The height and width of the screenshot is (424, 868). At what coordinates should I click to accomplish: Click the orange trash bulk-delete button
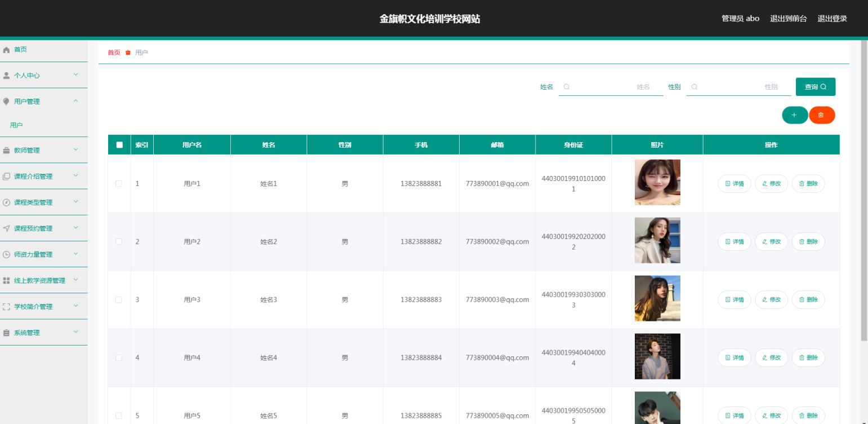point(821,115)
